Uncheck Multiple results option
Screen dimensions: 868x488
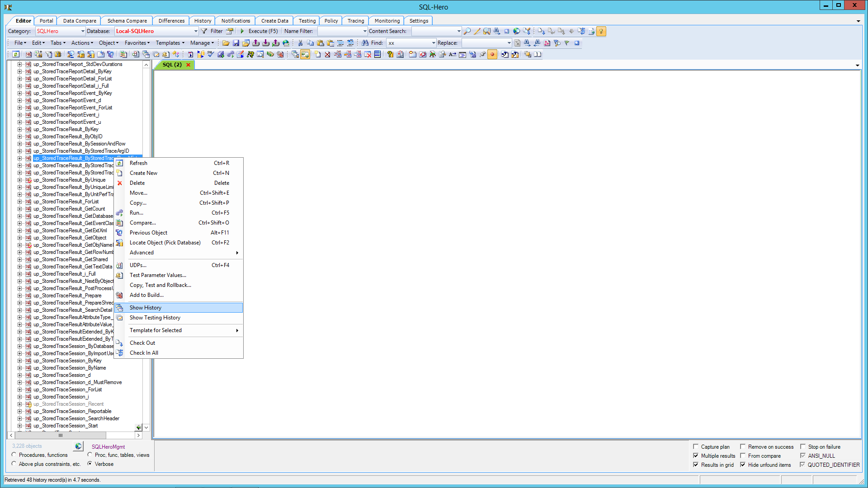coord(696,455)
